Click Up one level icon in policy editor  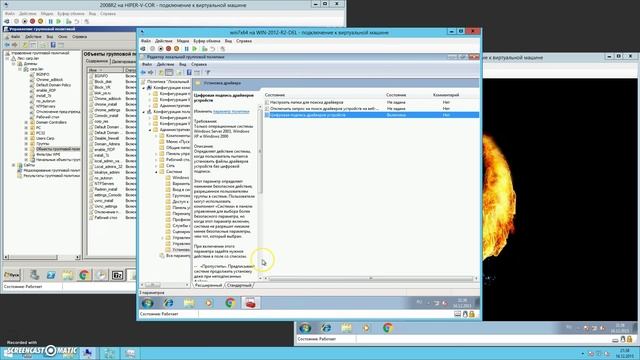tap(161, 73)
